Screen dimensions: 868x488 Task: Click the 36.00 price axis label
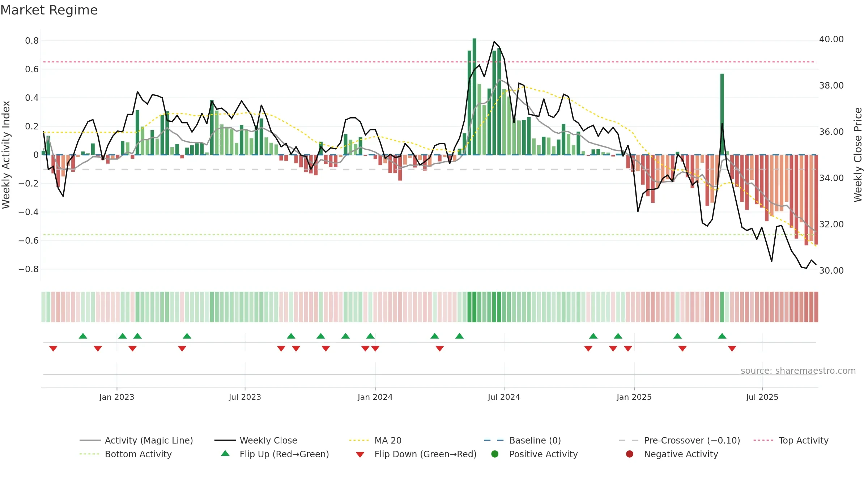831,132
